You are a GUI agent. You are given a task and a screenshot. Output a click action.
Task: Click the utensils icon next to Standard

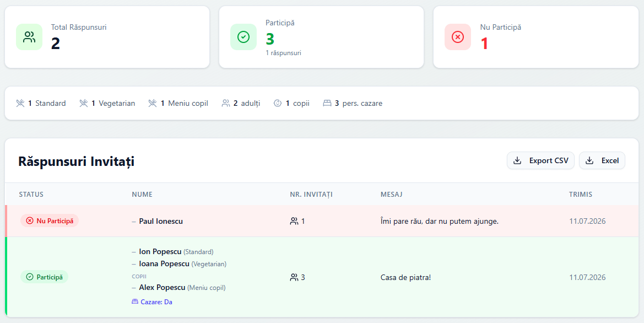click(x=20, y=103)
